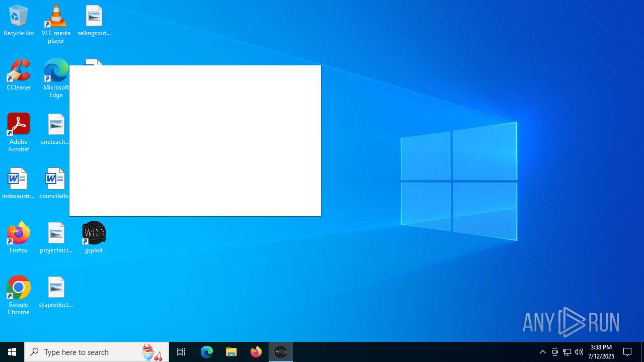Open the Recycle Bin desktop icon
The height and width of the screenshot is (362, 644).
(x=19, y=21)
